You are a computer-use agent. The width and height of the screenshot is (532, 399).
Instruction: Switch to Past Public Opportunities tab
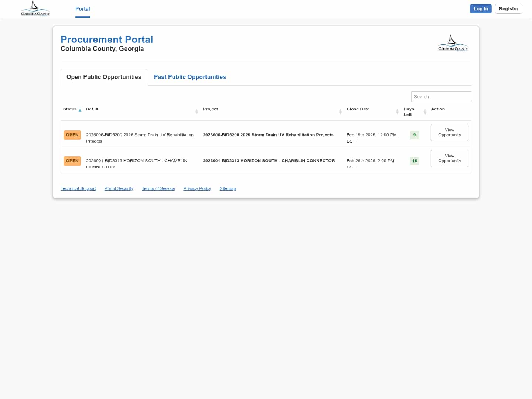[x=190, y=77]
